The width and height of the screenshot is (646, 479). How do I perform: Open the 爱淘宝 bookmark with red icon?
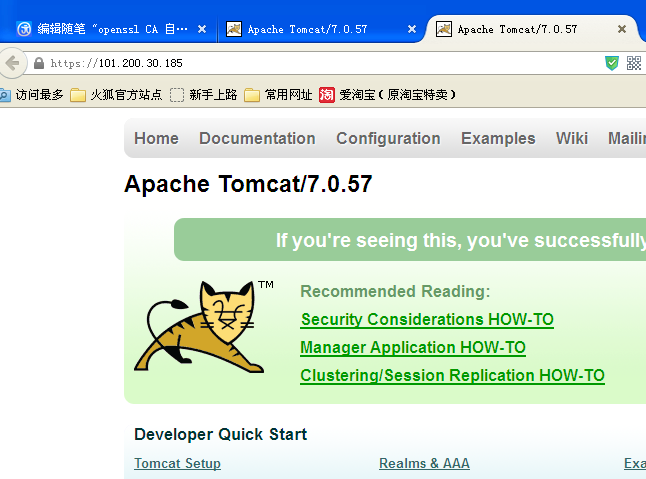[x=387, y=95]
